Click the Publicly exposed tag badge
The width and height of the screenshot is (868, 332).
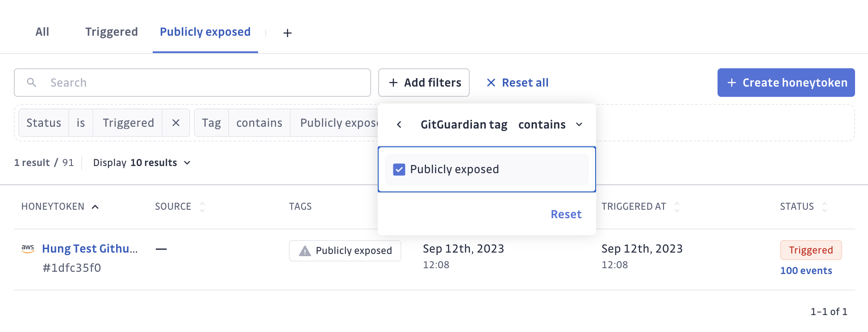click(x=345, y=251)
